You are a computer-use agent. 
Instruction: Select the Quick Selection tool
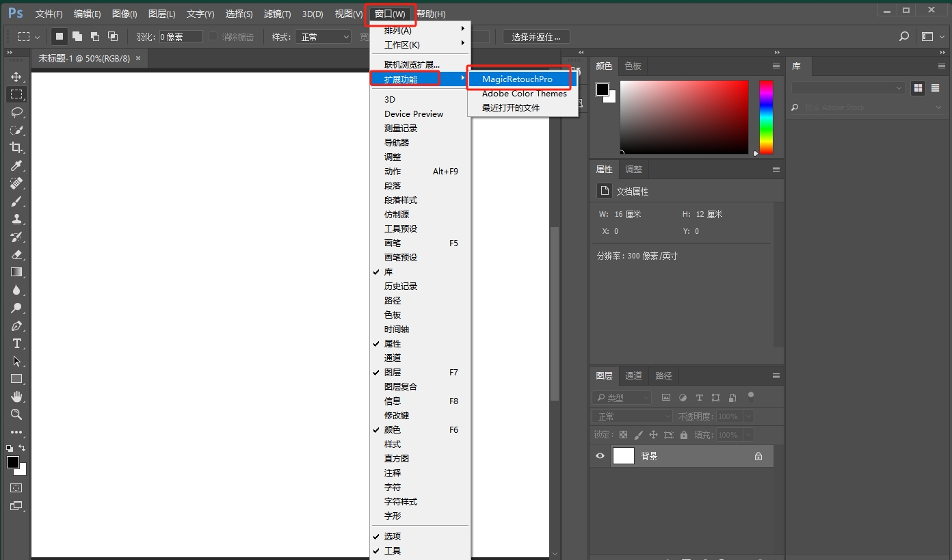tap(16, 130)
